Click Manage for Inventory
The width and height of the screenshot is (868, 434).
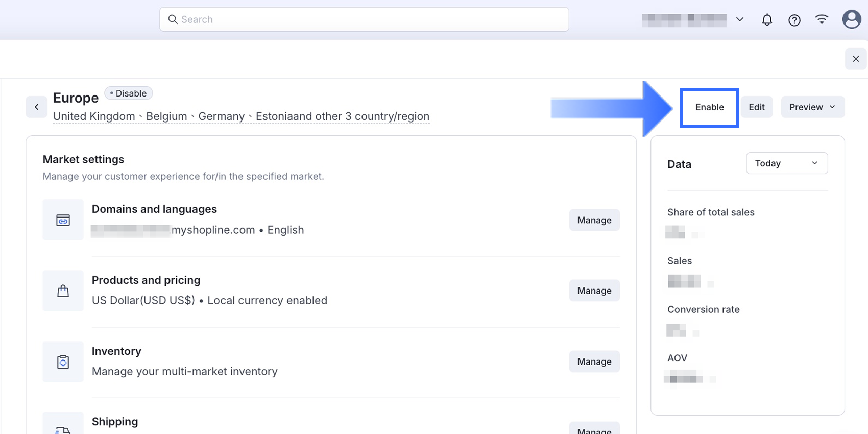[x=594, y=361]
